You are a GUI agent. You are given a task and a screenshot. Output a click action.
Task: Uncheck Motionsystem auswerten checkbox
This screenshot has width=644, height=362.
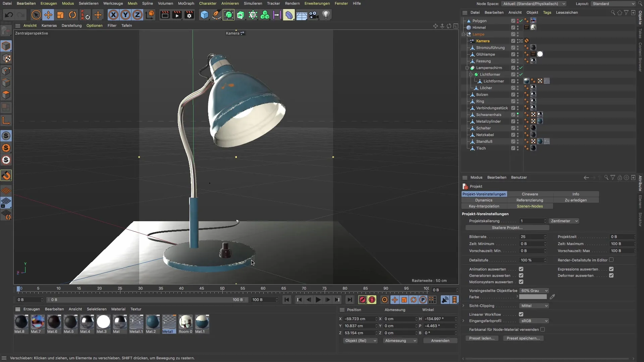[521, 282]
